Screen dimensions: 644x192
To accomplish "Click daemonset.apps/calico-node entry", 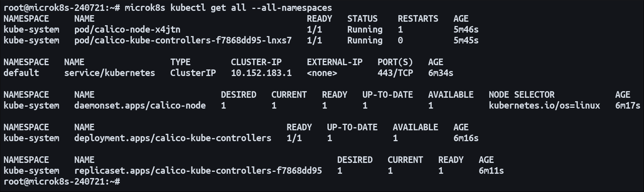I will [140, 106].
